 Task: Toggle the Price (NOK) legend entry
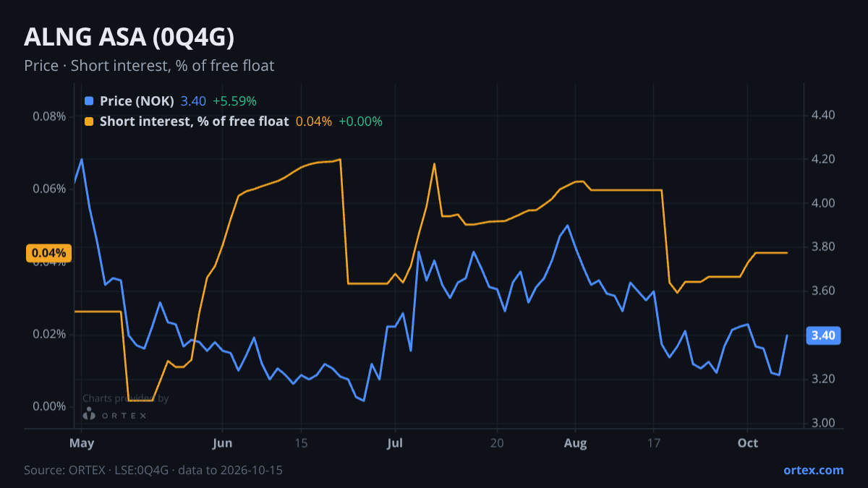137,101
